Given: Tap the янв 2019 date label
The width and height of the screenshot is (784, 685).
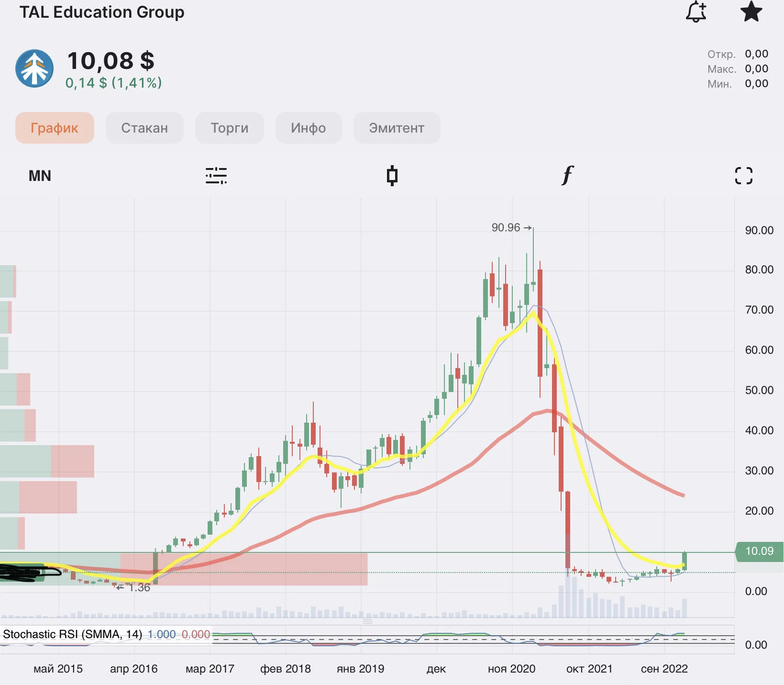Looking at the screenshot, I should [x=361, y=669].
